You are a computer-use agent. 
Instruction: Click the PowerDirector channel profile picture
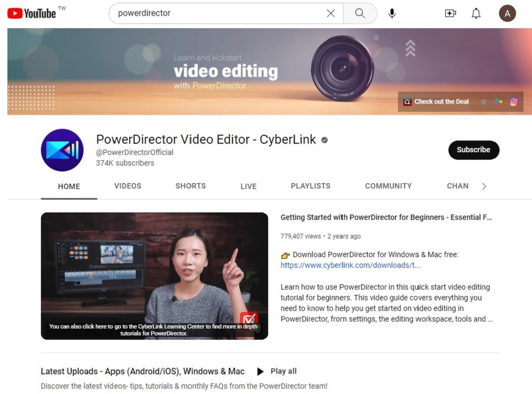click(62, 150)
